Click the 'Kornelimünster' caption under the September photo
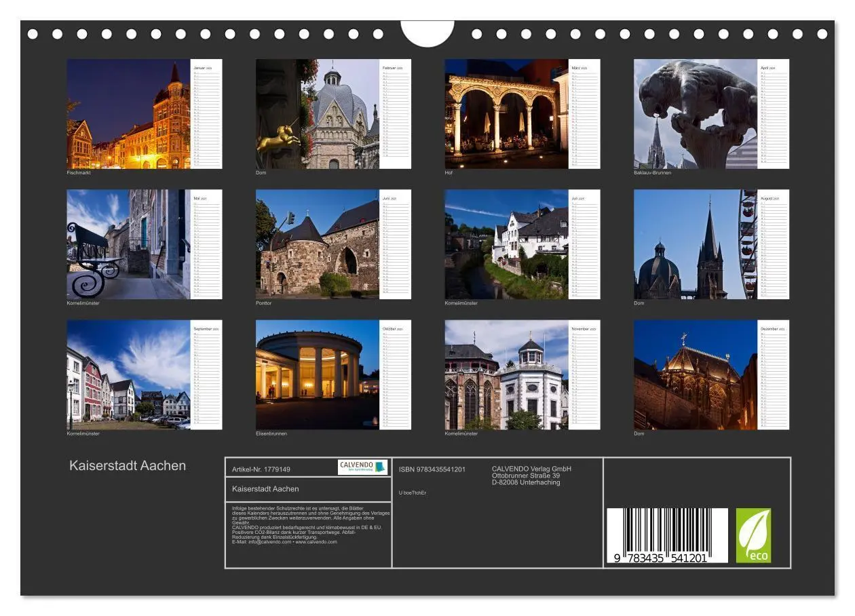 pos(83,434)
